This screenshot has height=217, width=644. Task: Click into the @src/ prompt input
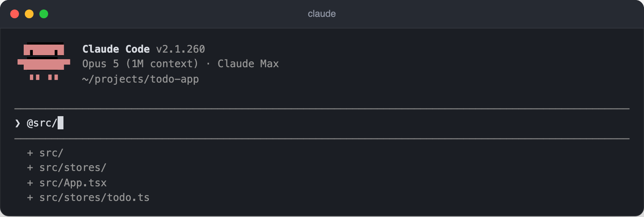click(322, 123)
